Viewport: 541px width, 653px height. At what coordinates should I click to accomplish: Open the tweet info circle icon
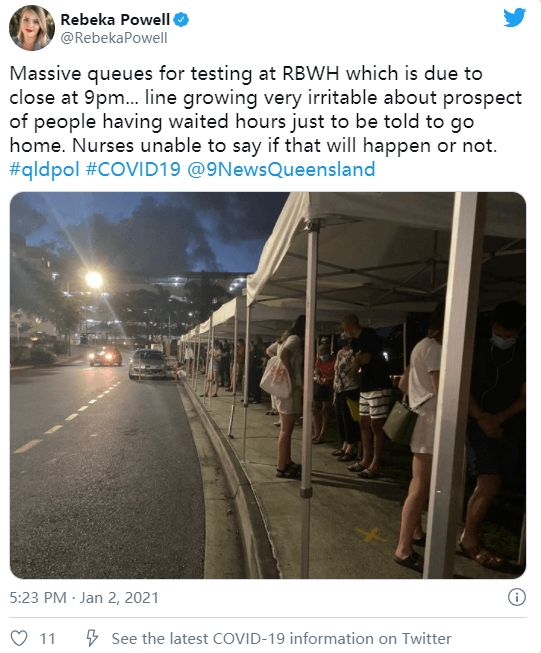pyautogui.click(x=517, y=597)
